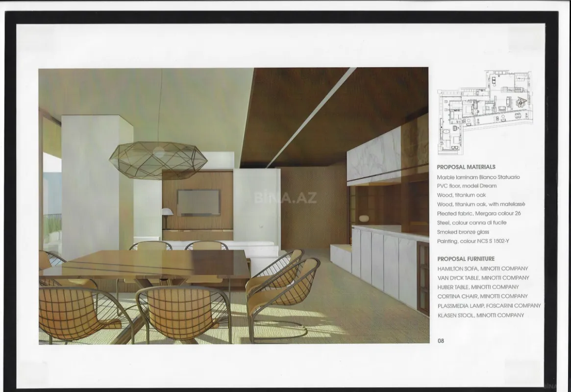Select the HAMILTON SOFA, MINOTTI COMPANY entry
The image size is (571, 392).
coord(482,268)
